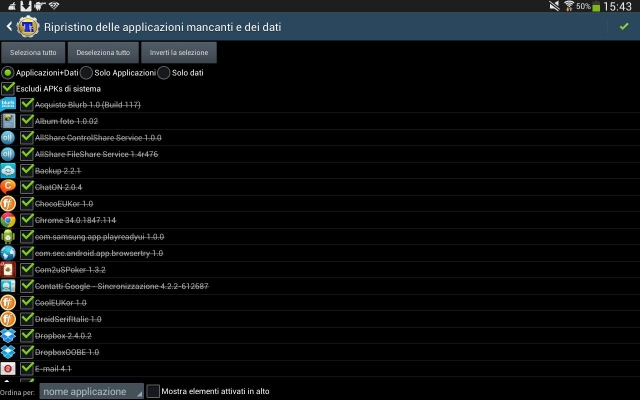Tap the DropboxOOBE 1.0 entry text
Viewport: 640px width, 400px height.
[67, 352]
